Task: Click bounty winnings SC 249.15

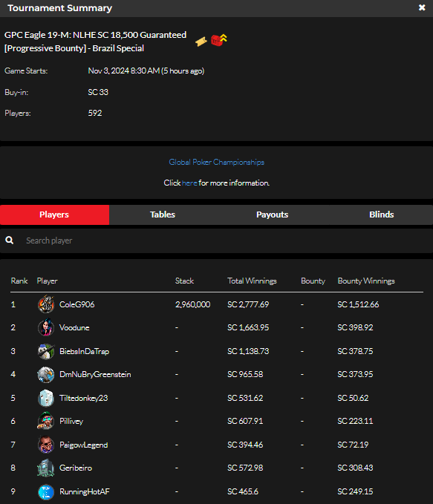Action: click(355, 491)
